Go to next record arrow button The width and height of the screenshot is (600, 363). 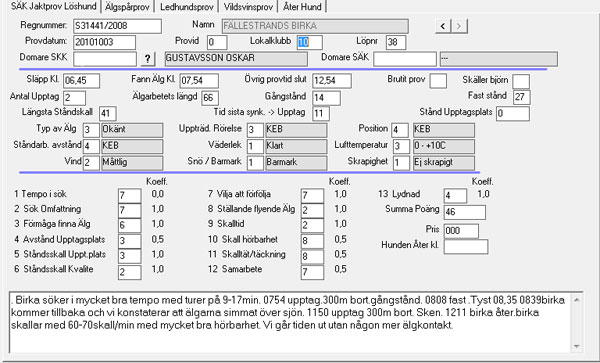point(459,26)
